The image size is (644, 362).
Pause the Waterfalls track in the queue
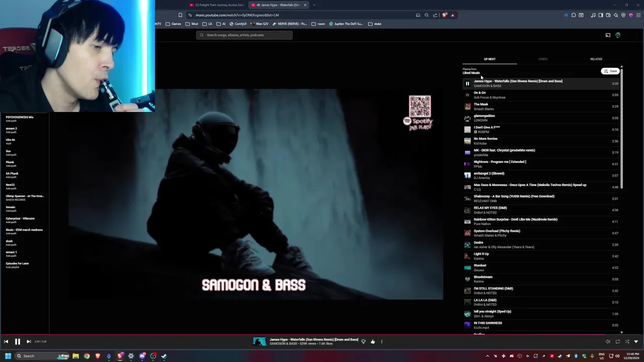[467, 83]
